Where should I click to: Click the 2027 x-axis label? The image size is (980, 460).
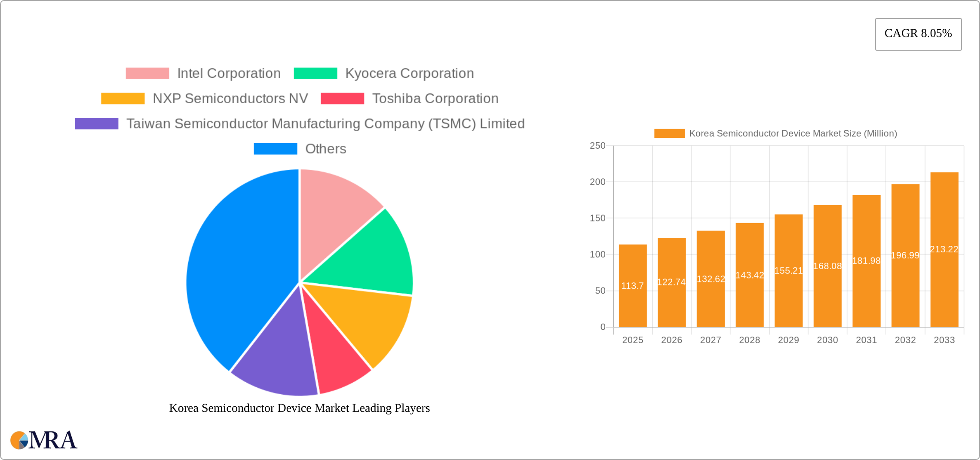tap(710, 340)
